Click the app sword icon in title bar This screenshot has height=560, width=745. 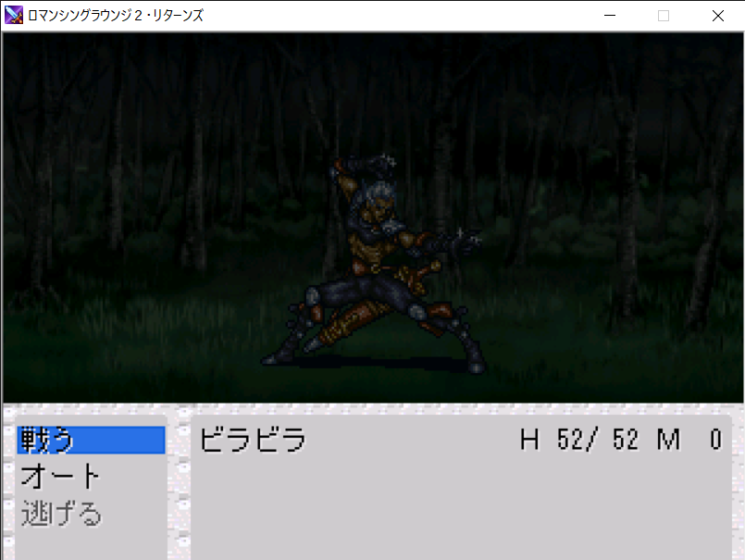(13, 15)
